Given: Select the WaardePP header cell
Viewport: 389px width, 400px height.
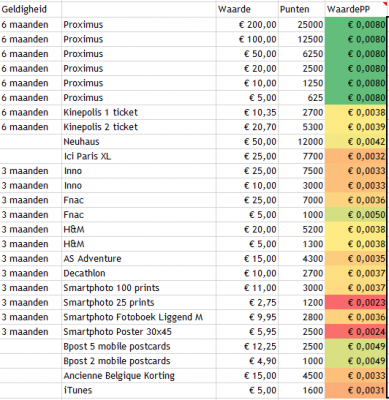Looking at the screenshot, I should point(356,9).
